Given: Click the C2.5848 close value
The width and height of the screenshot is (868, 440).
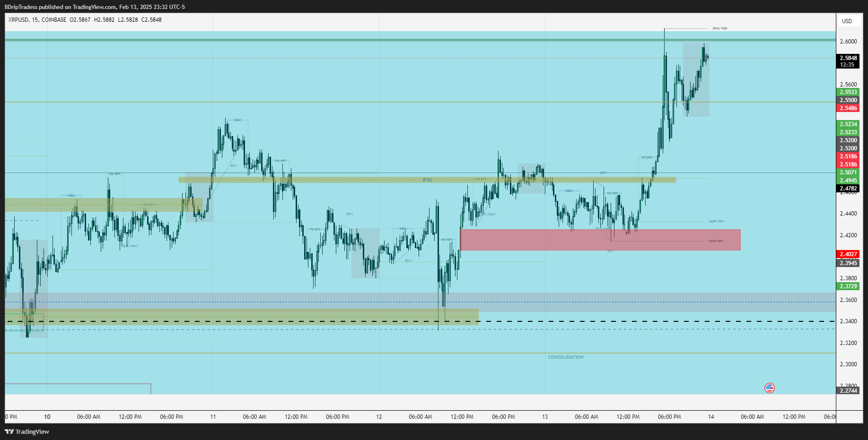Looking at the screenshot, I should pyautogui.click(x=151, y=20).
